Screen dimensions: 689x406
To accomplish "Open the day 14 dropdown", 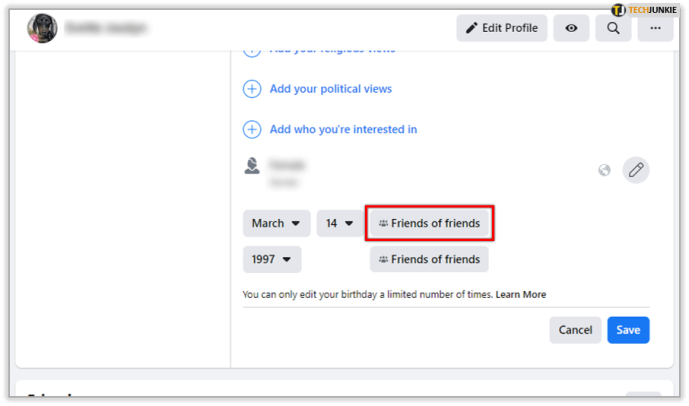I will click(x=340, y=223).
